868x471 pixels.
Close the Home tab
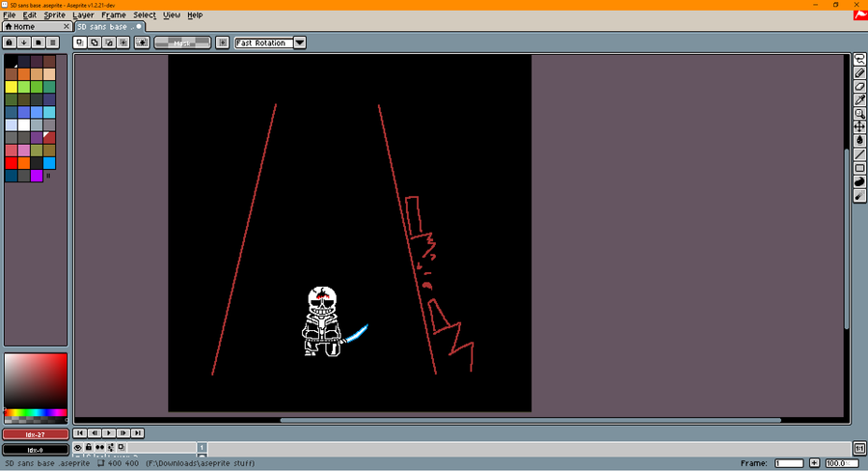(67, 27)
